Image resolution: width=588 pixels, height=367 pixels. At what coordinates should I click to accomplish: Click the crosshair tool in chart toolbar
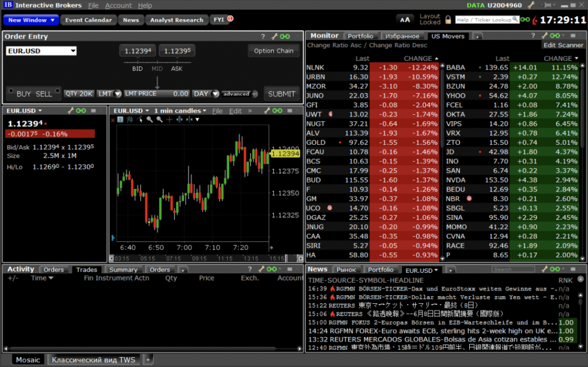coord(169,119)
